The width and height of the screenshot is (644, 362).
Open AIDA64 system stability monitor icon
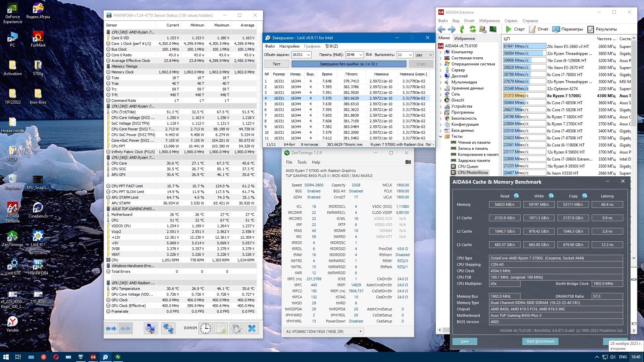(493, 29)
